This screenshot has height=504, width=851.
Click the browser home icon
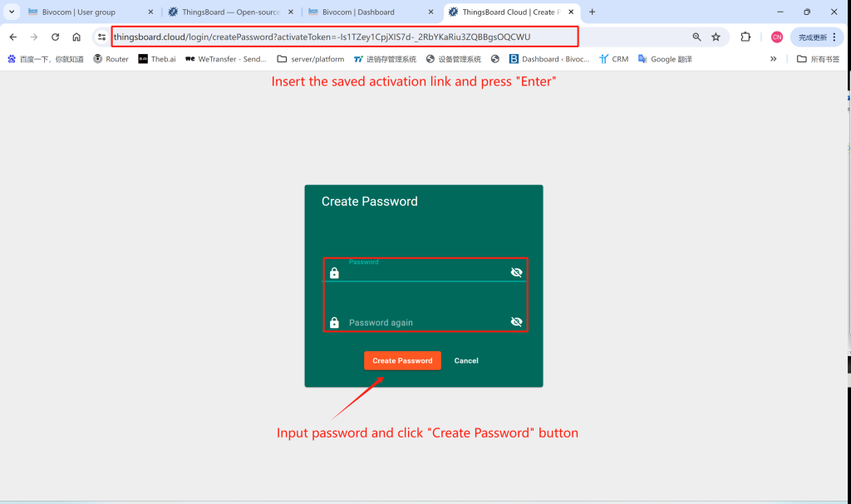(x=77, y=37)
